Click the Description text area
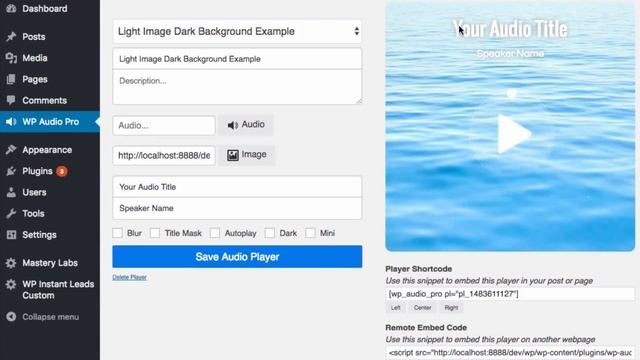This screenshot has height=360, width=640. pos(237,87)
